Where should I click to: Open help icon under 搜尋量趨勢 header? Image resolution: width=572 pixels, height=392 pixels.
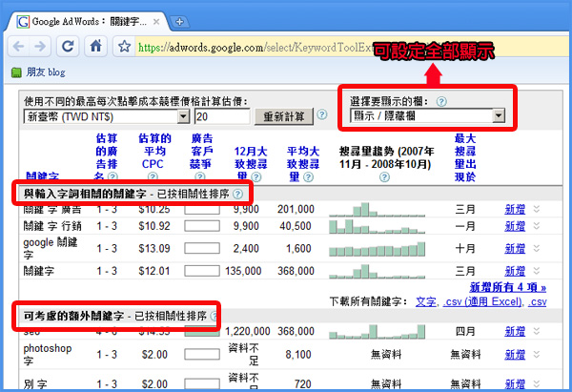384,177
